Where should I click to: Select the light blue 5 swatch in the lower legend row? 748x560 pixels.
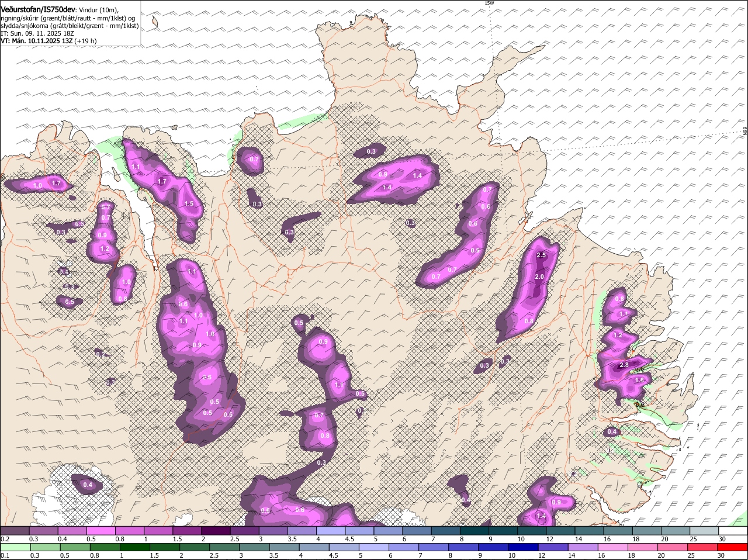[375, 548]
